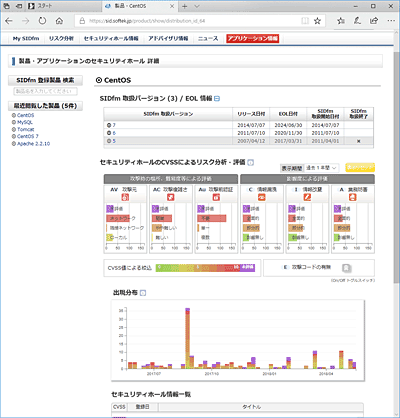Go back with the browser back arrow
This screenshot has width=400, height=418.
click(9, 21)
